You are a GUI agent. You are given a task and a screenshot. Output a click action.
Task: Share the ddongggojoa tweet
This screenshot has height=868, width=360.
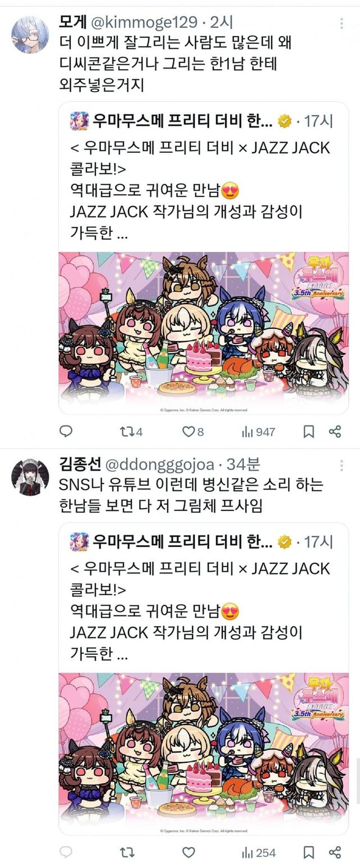335,852
